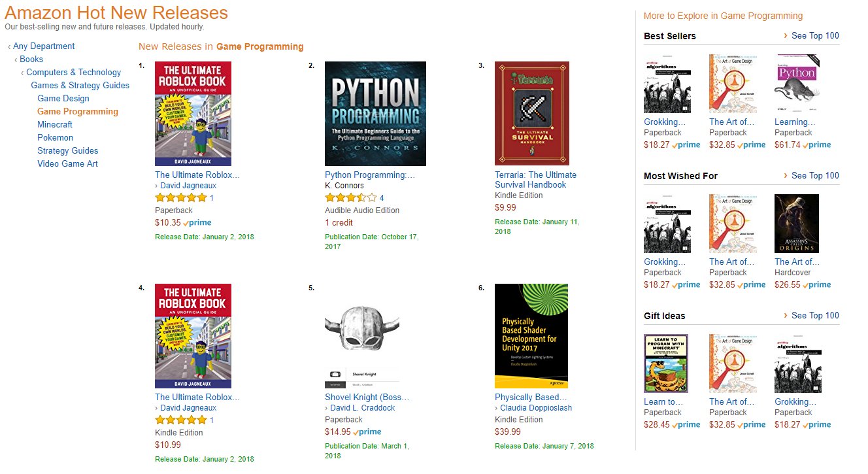Click Roblox book Kindle cover, rank 4

(193, 336)
